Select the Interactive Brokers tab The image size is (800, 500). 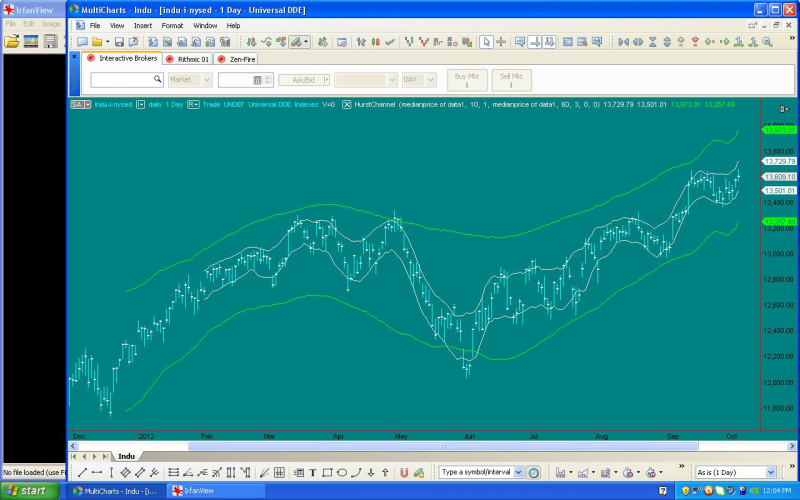(x=122, y=58)
